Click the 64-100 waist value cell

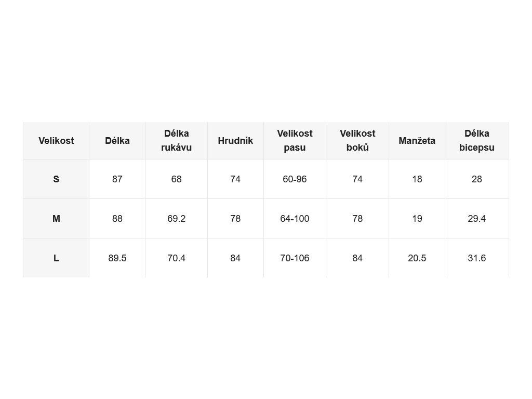295,219
